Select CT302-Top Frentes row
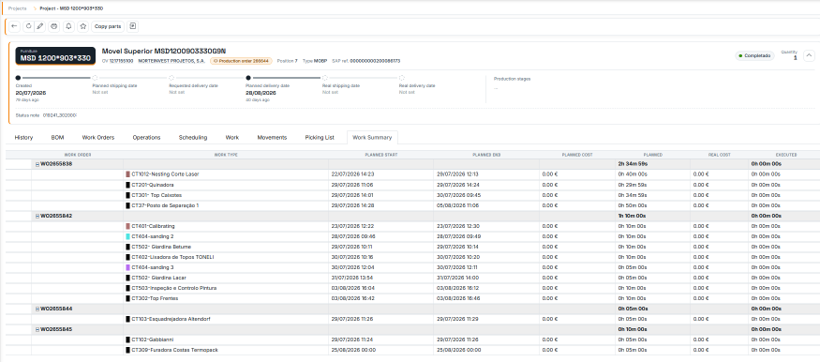820x362 pixels. [x=155, y=298]
